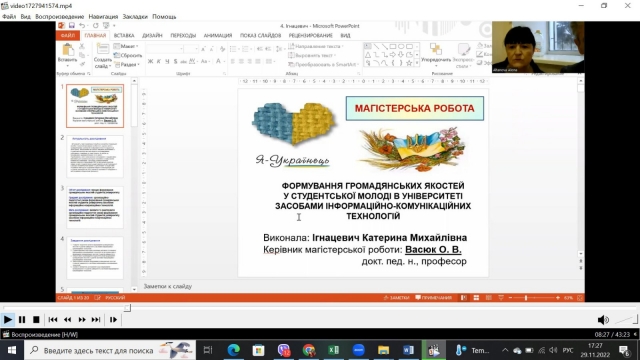Viewport: 640px width, 360px height.
Task: Open Excel from the taskbar
Action: (333, 350)
